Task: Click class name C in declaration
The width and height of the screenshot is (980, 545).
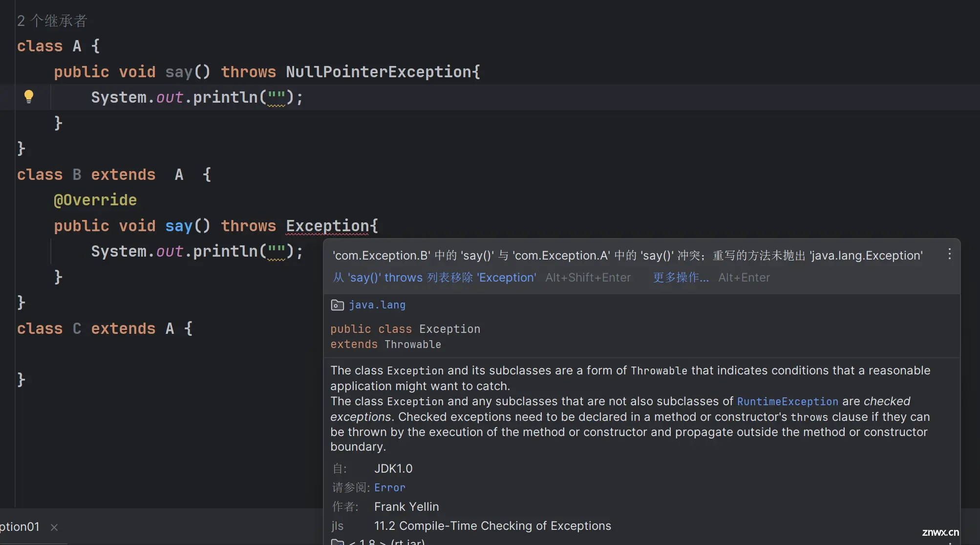Action: (77, 328)
